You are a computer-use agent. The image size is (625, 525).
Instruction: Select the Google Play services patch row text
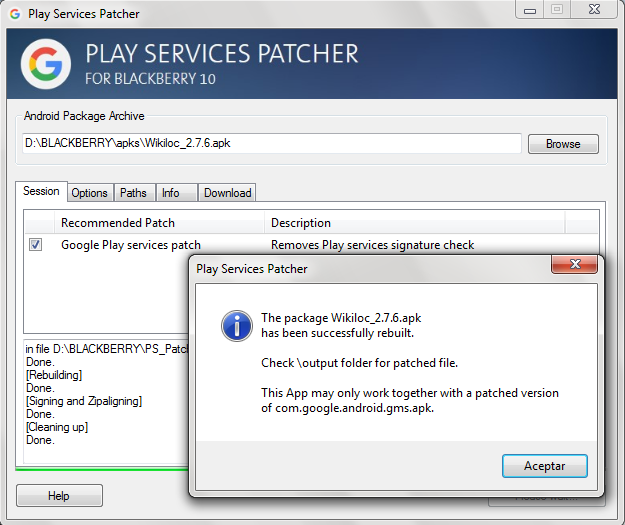pos(131,245)
